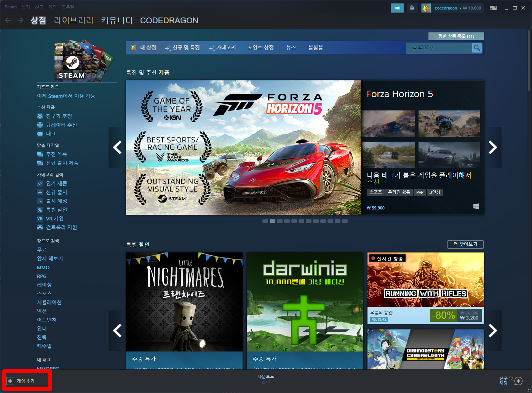Switch to the 커뮤니티 tab
The height and width of the screenshot is (393, 532).
pos(117,20)
